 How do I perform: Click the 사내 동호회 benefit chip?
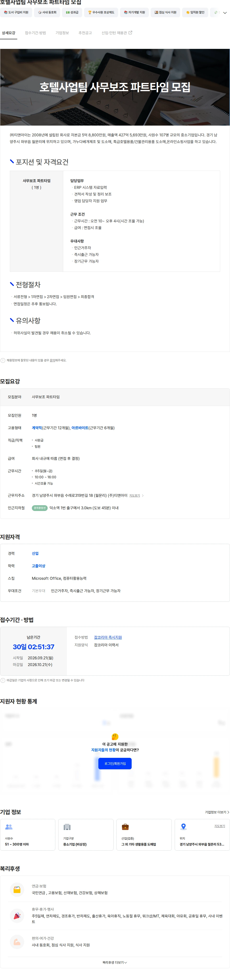click(47, 12)
